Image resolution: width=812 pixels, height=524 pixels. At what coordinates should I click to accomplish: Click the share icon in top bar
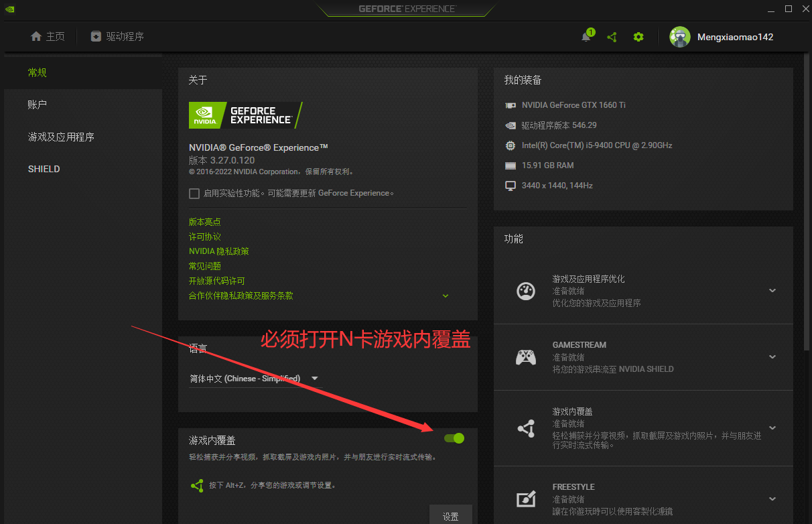pyautogui.click(x=612, y=37)
